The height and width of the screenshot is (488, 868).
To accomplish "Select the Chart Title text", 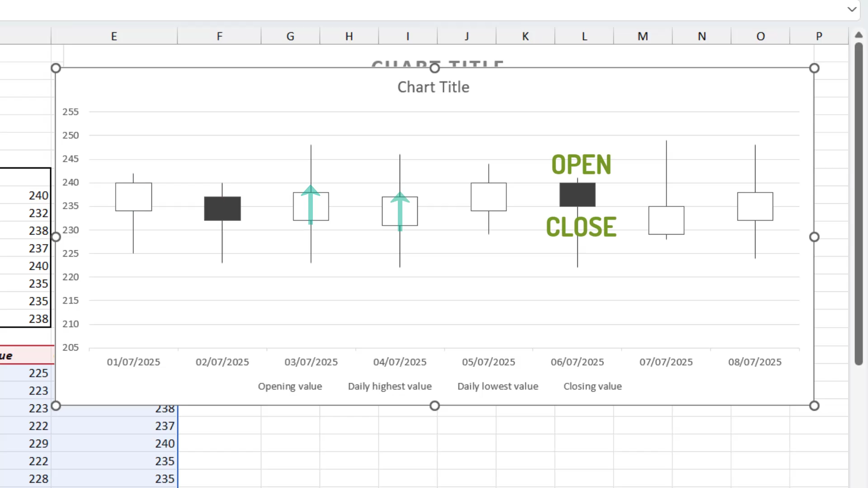I will (x=433, y=87).
